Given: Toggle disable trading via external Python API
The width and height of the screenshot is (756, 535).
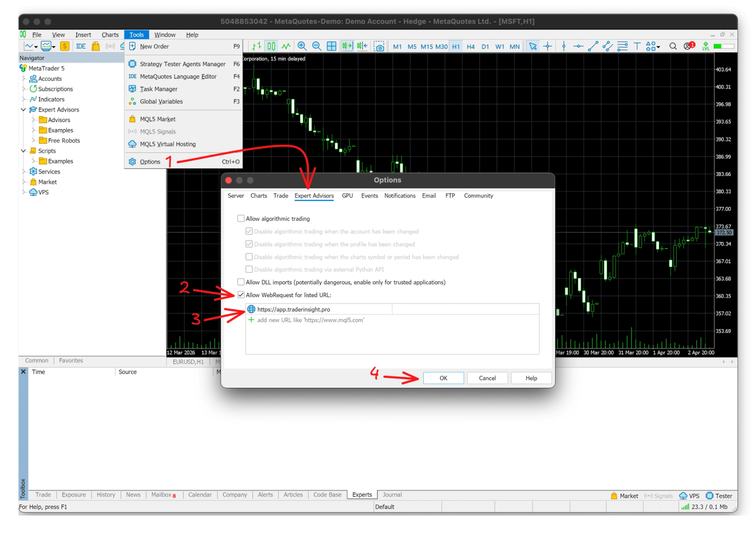Looking at the screenshot, I should pos(249,269).
